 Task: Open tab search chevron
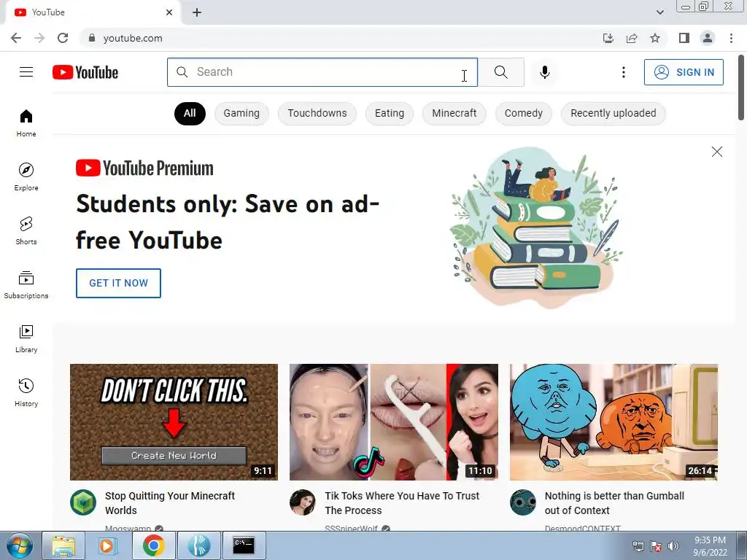pos(659,12)
